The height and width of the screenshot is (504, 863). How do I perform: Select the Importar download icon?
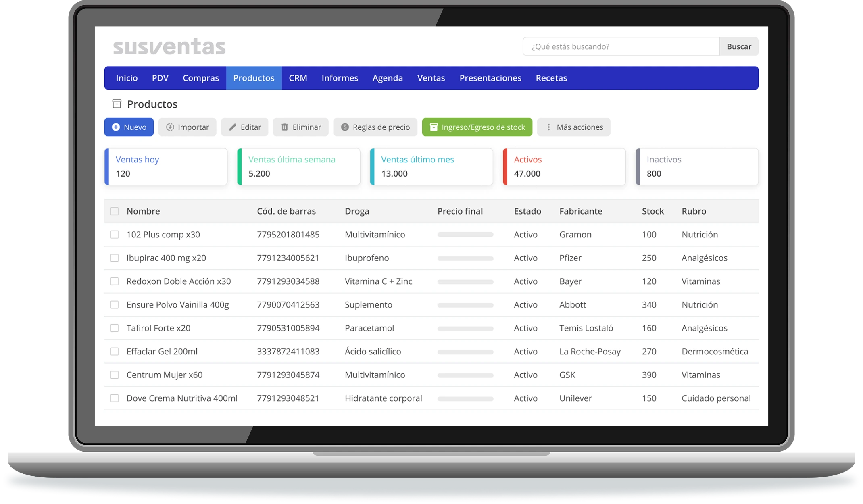point(171,127)
